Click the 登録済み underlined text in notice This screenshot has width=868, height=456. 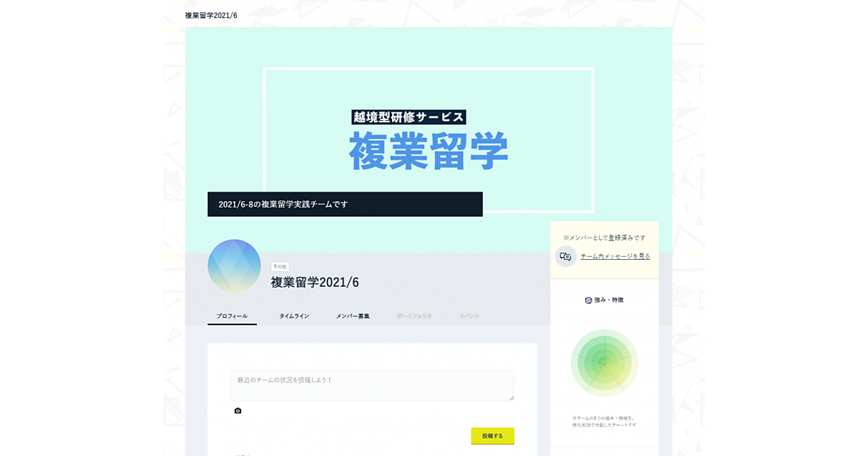pos(621,237)
